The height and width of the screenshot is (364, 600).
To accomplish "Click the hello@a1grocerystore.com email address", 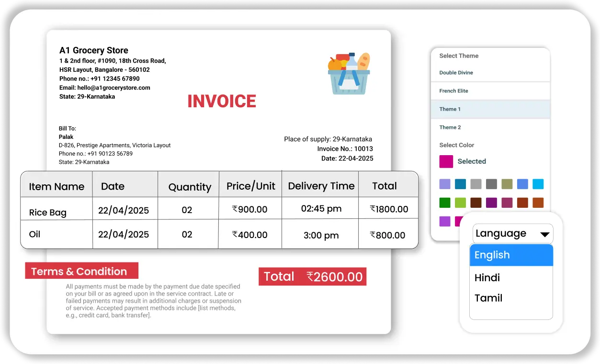I will pos(105,88).
